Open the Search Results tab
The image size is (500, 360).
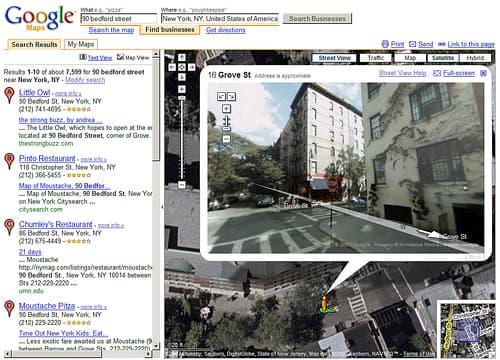34,44
